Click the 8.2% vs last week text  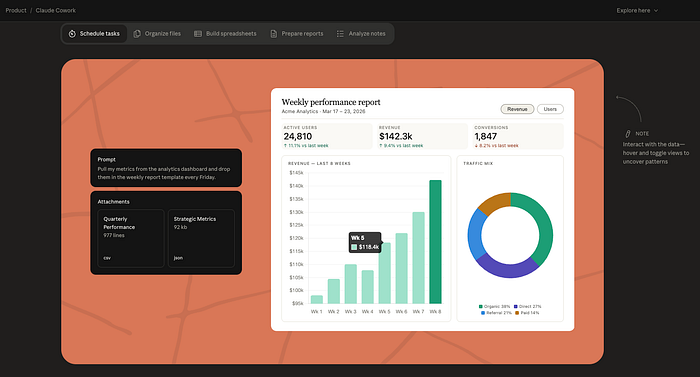click(x=496, y=146)
